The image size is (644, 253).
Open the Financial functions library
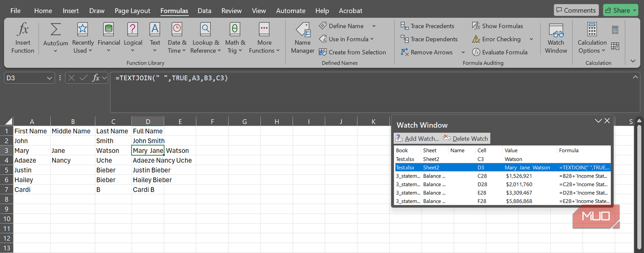click(109, 38)
